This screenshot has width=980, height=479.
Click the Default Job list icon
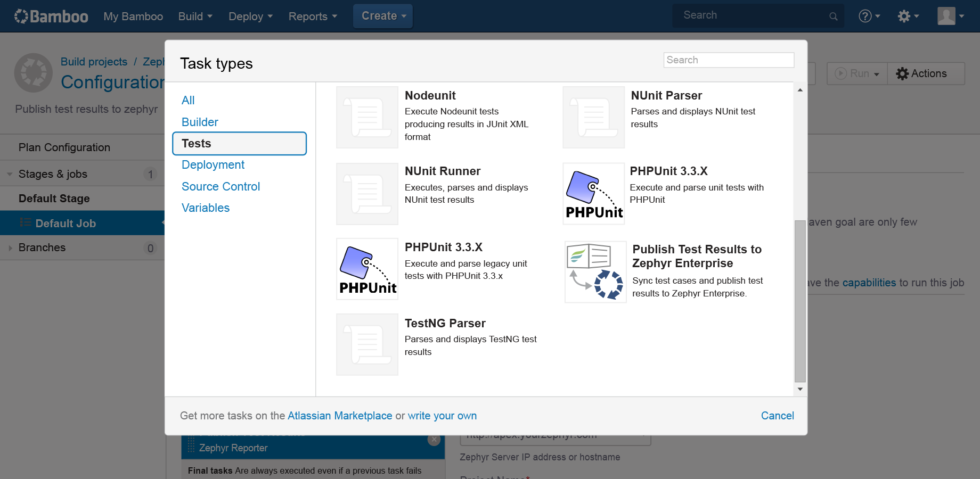click(x=25, y=222)
